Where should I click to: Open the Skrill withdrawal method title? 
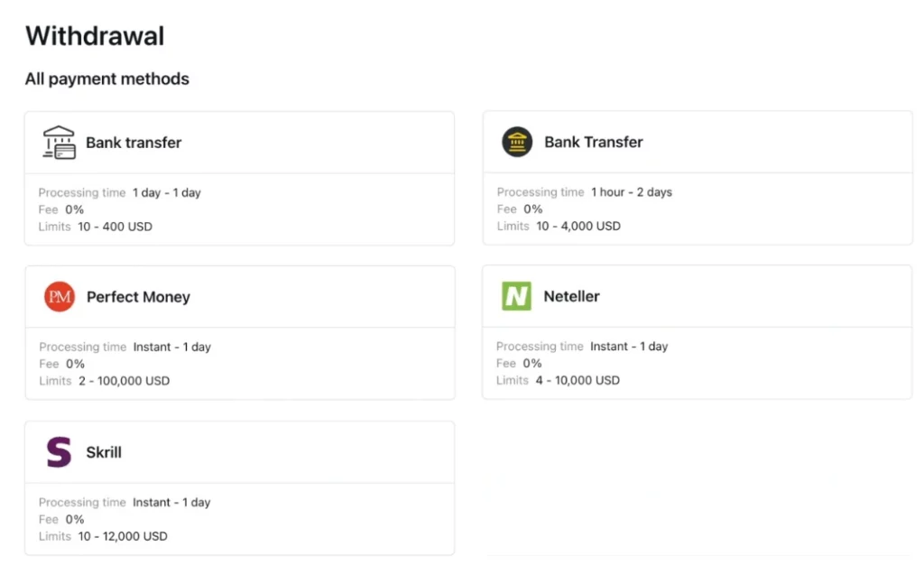click(x=104, y=452)
